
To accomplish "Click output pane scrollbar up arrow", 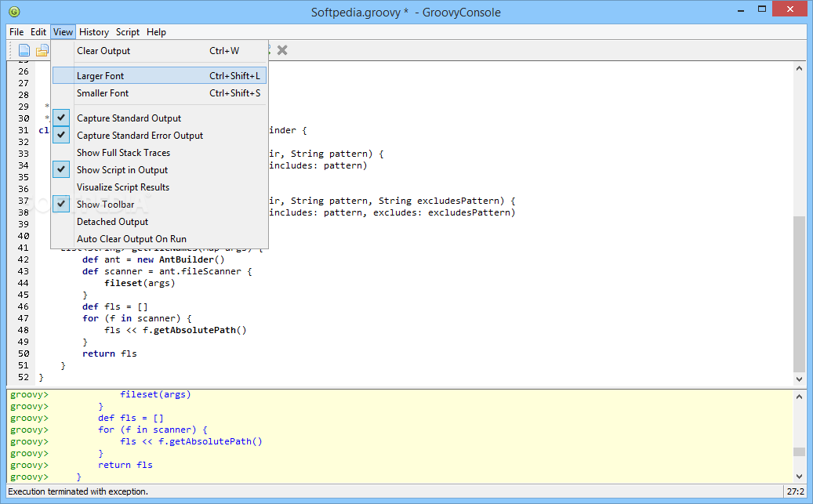I will [x=799, y=397].
